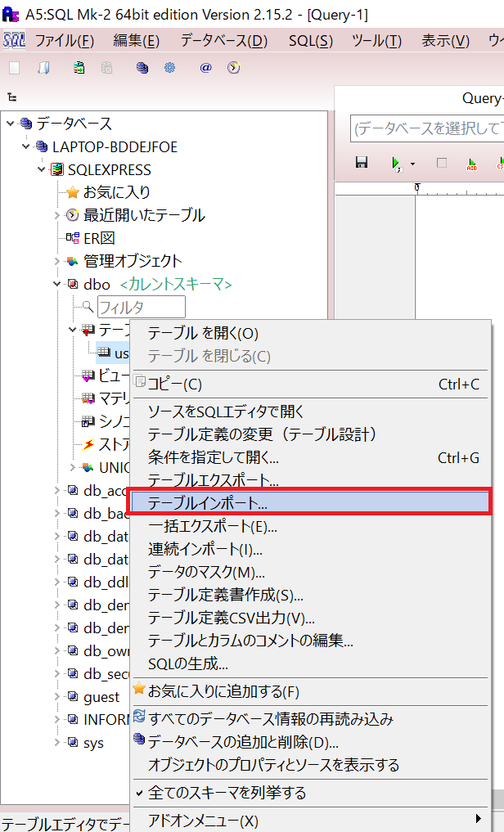504x832 pixels.
Task: Click the grayed-out calculator-style toolbar icon
Action: 106,68
